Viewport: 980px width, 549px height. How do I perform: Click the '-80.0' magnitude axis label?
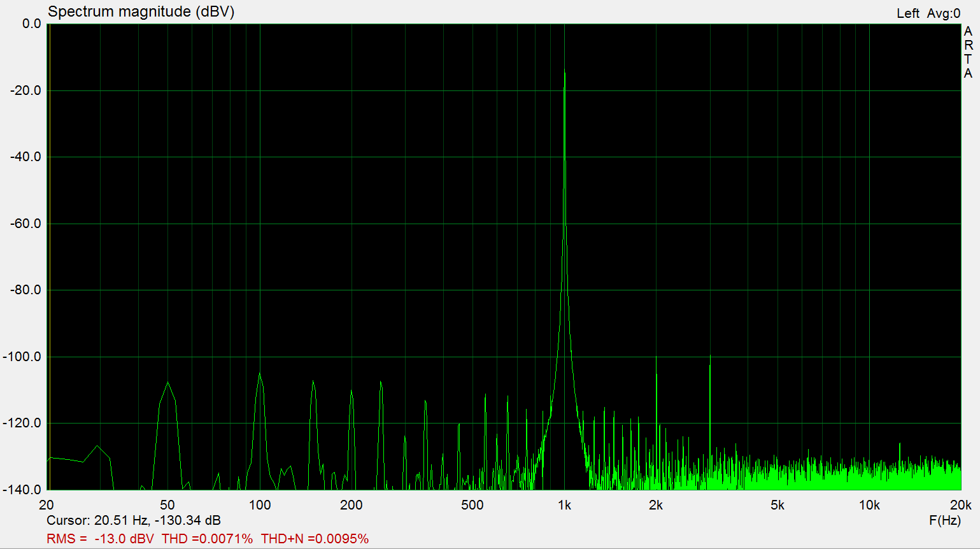[x=25, y=290]
